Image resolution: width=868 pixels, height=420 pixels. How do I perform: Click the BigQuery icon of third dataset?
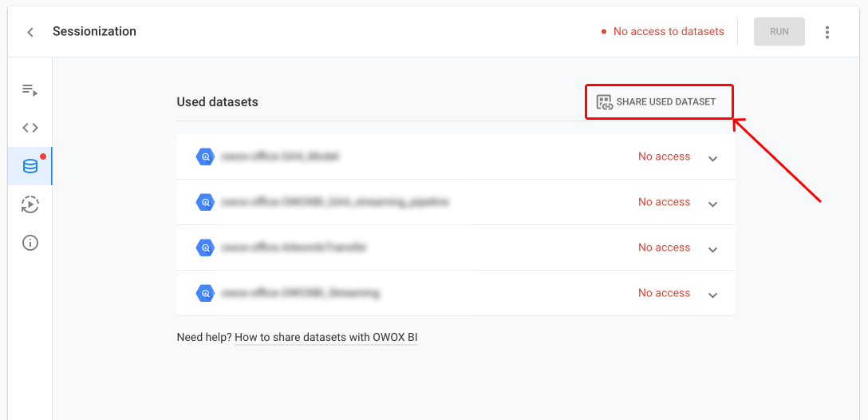pos(205,248)
